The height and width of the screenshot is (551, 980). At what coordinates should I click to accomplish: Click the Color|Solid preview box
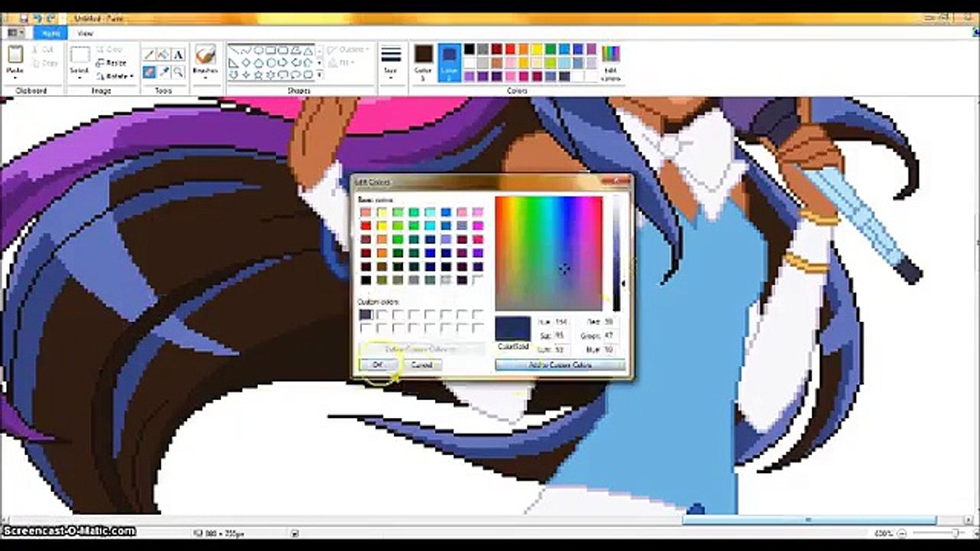pyautogui.click(x=513, y=328)
